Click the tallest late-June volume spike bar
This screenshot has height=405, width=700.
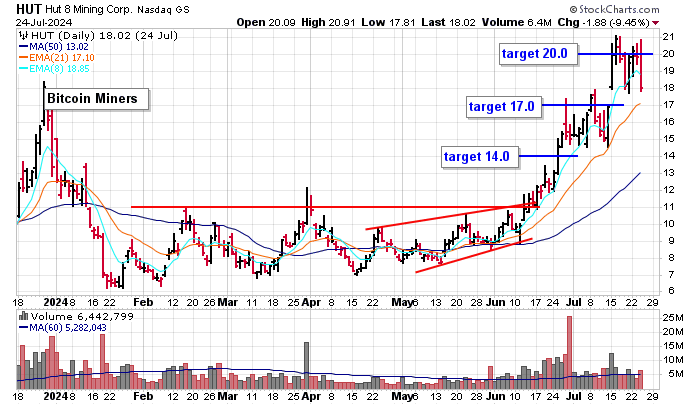(569, 352)
